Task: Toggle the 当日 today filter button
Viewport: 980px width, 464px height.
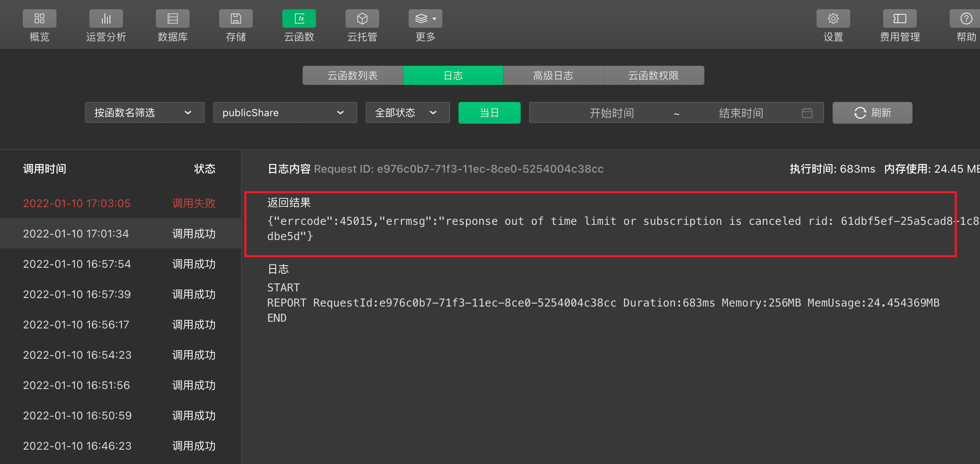Action: point(489,113)
